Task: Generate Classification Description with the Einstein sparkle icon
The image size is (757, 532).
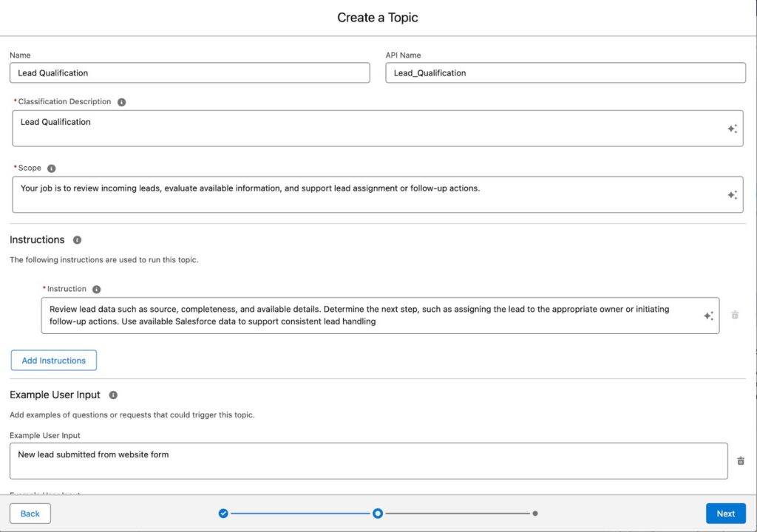Action: pyautogui.click(x=733, y=128)
